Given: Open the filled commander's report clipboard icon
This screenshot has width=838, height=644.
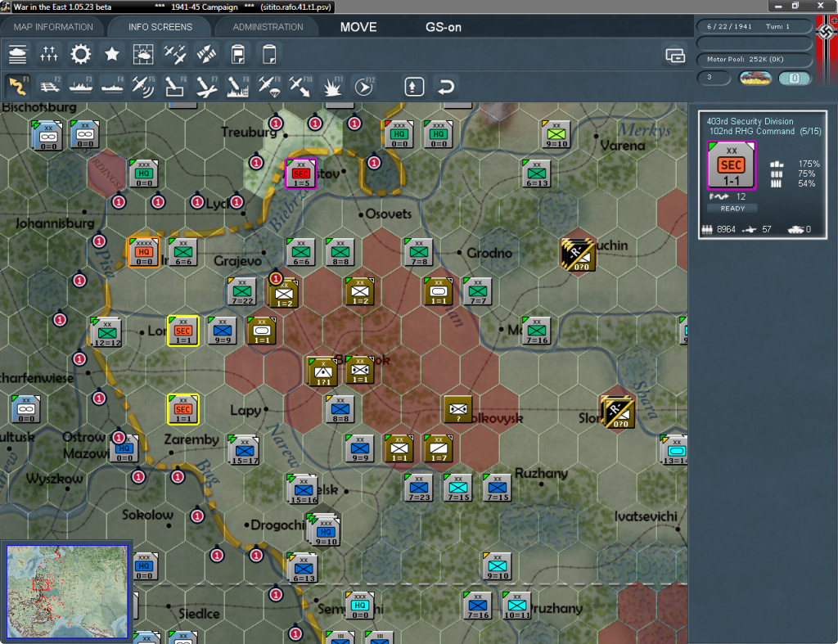Looking at the screenshot, I should [238, 54].
